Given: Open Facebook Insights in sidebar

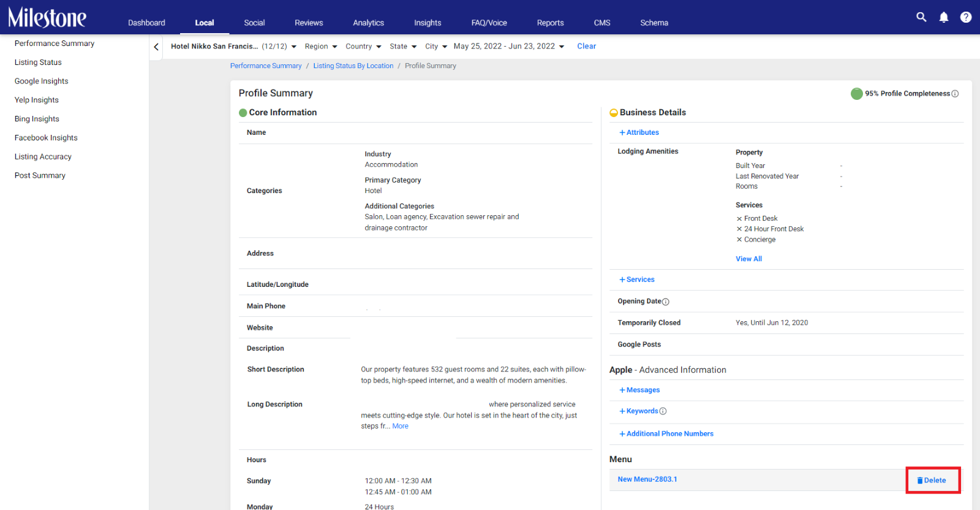Looking at the screenshot, I should (46, 138).
